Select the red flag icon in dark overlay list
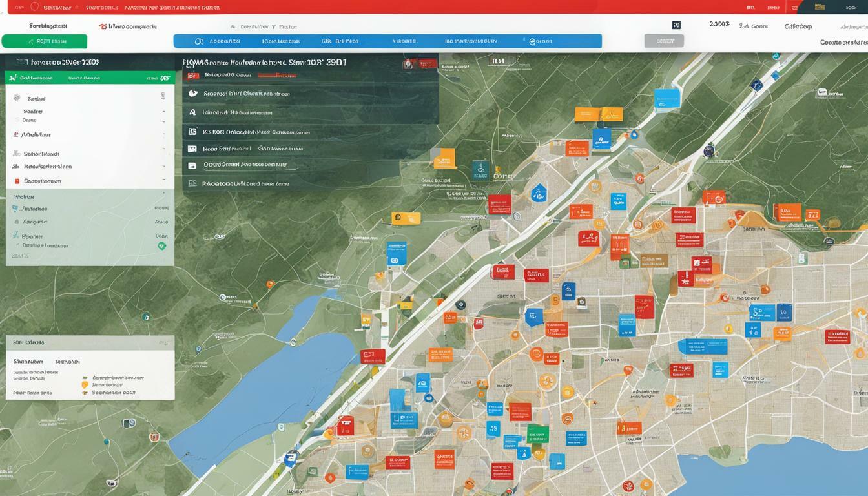868x496 pixels. coord(192,76)
